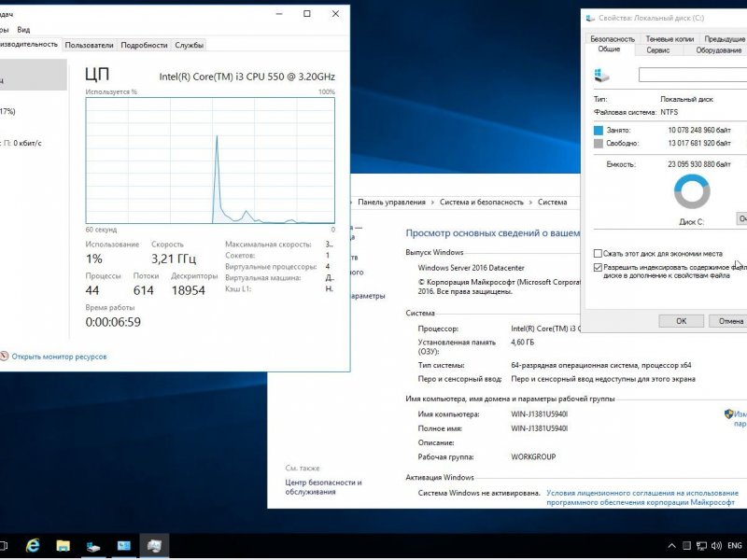Click the Система breadcrumb item
The height and width of the screenshot is (560, 747).
tap(552, 202)
